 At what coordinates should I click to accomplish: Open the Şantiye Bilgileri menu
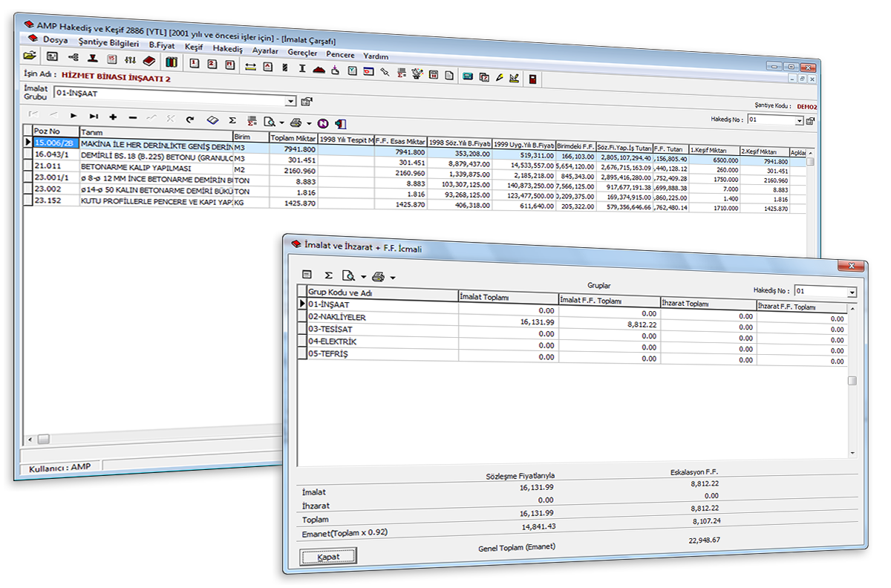[x=108, y=43]
